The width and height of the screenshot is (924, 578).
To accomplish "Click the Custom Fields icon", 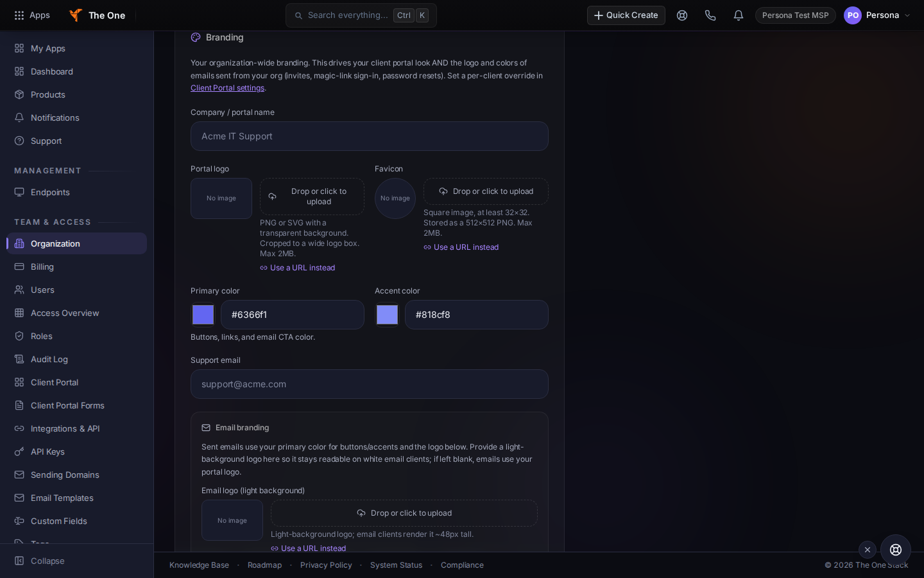I will [19, 521].
